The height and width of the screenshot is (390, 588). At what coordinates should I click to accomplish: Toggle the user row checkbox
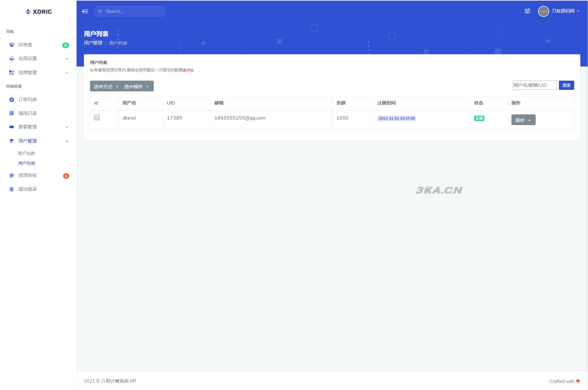97,117
